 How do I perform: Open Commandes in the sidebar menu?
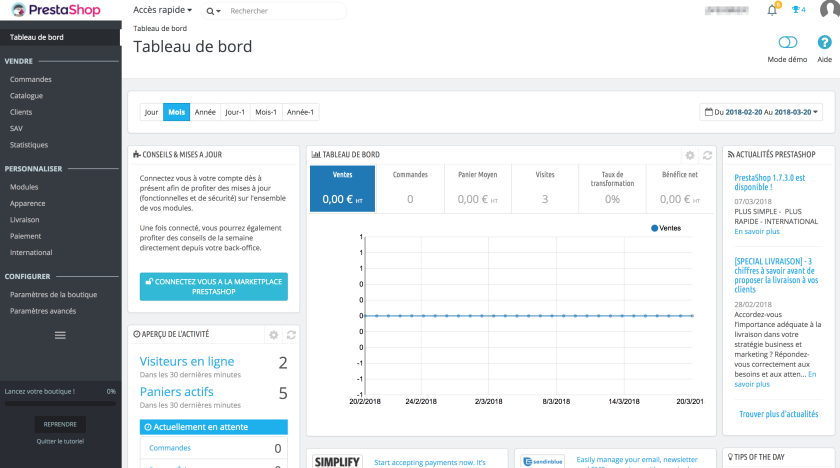click(31, 79)
